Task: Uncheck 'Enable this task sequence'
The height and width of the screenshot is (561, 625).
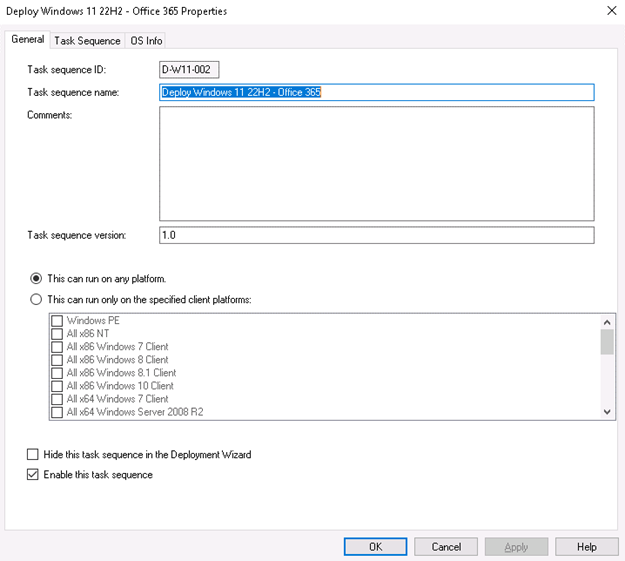Action: [x=34, y=475]
